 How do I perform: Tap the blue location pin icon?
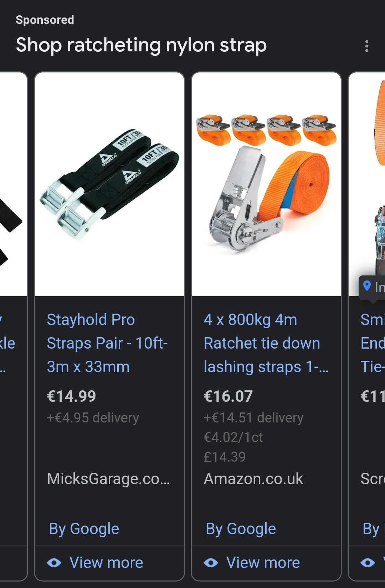click(x=367, y=286)
